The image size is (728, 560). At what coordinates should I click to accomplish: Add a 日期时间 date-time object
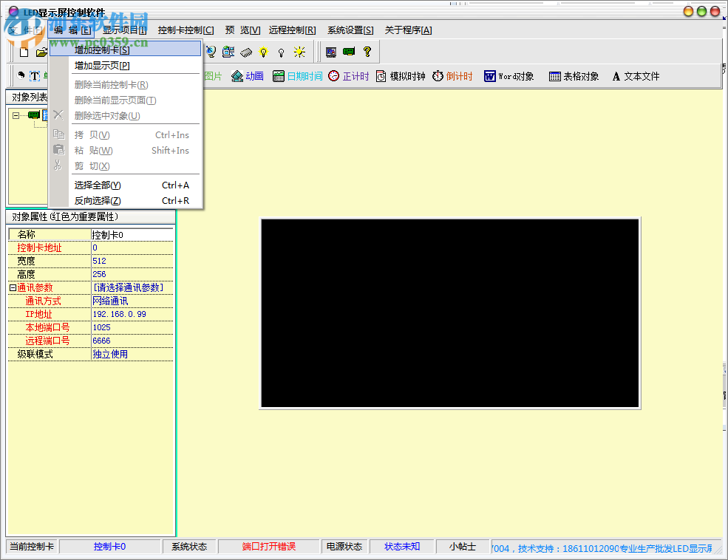(x=299, y=76)
